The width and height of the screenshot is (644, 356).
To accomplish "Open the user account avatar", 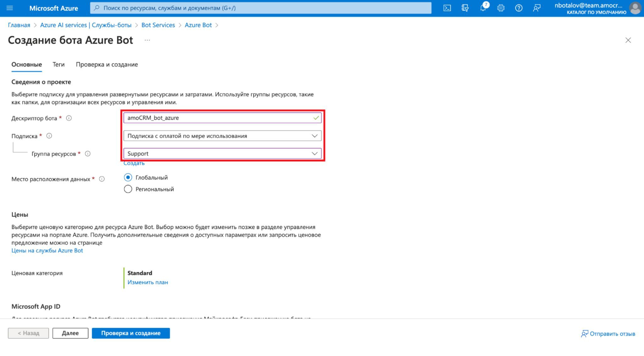I will pos(635,8).
